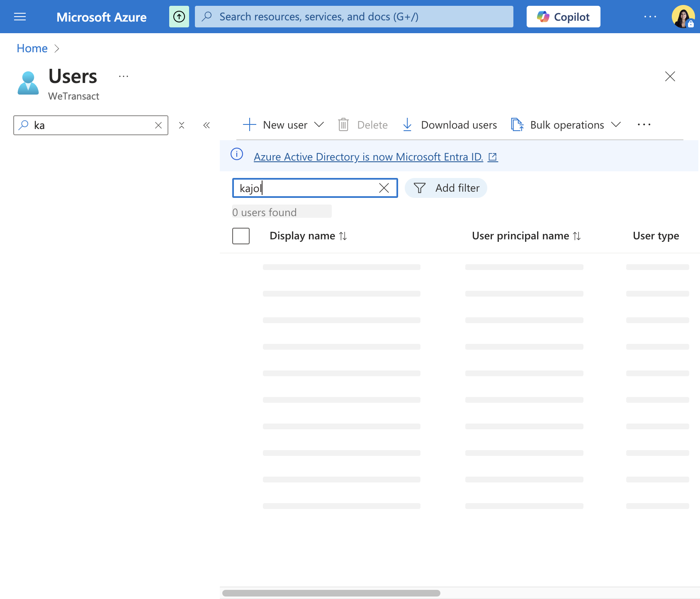Click the breadcrumb chevron after Home
Viewport: 700px width, 599px height.
coord(57,49)
